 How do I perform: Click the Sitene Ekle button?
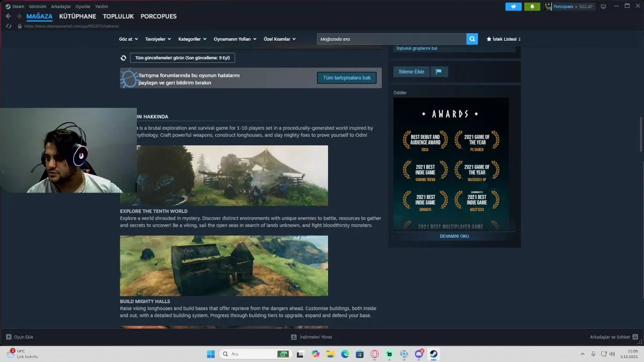pos(411,71)
